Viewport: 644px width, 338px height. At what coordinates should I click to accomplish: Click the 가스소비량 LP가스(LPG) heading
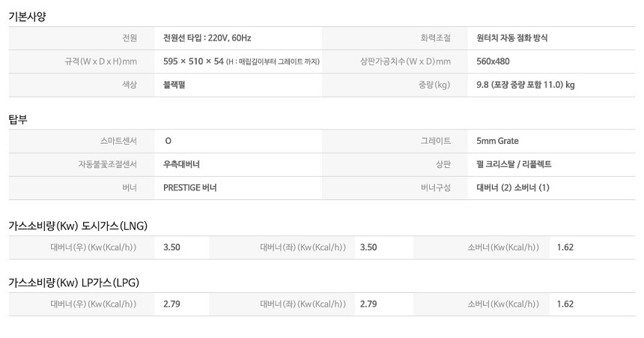pos(74,283)
